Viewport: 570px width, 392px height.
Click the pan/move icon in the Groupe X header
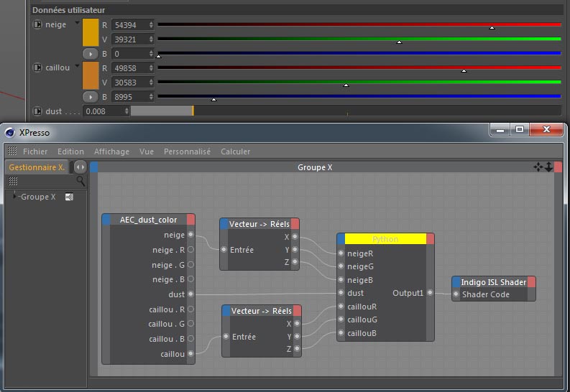pyautogui.click(x=538, y=167)
